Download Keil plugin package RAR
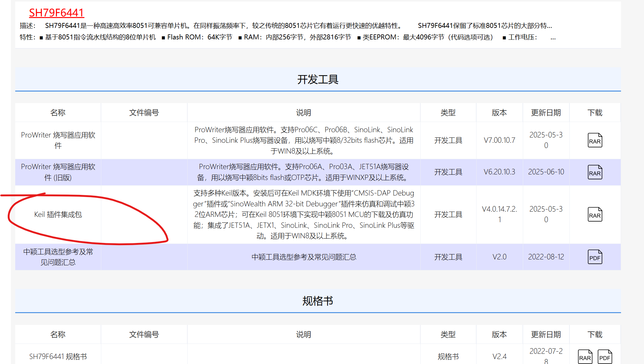The width and height of the screenshot is (644, 364). tap(595, 214)
